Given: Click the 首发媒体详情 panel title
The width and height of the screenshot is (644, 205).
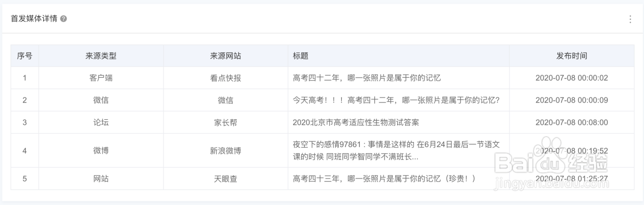Looking at the screenshot, I should point(34,19).
